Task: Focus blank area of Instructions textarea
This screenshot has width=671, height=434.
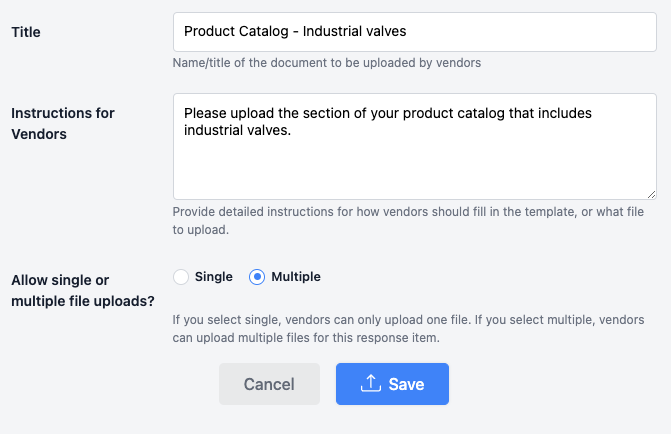Action: [414, 168]
